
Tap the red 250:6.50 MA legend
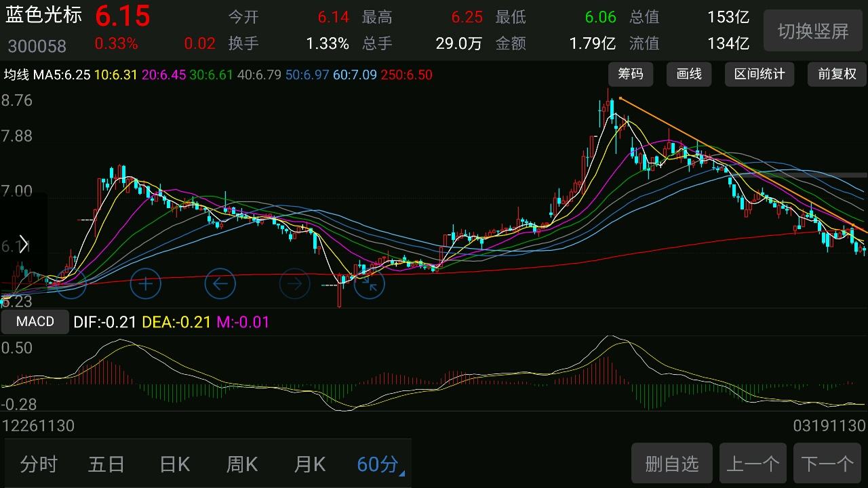point(407,75)
